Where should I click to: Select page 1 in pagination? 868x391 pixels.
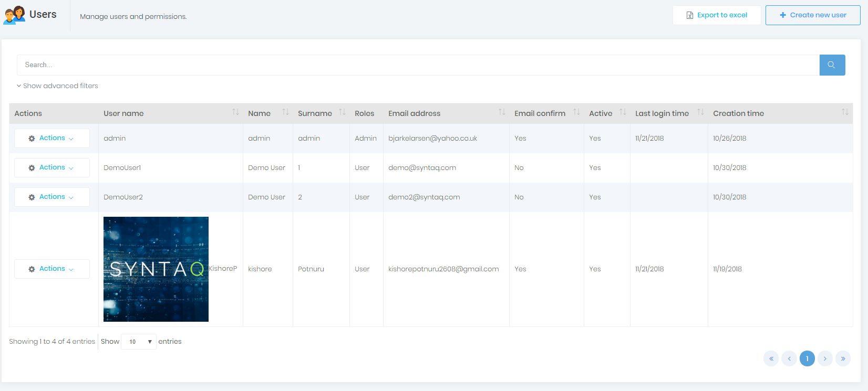(807, 358)
